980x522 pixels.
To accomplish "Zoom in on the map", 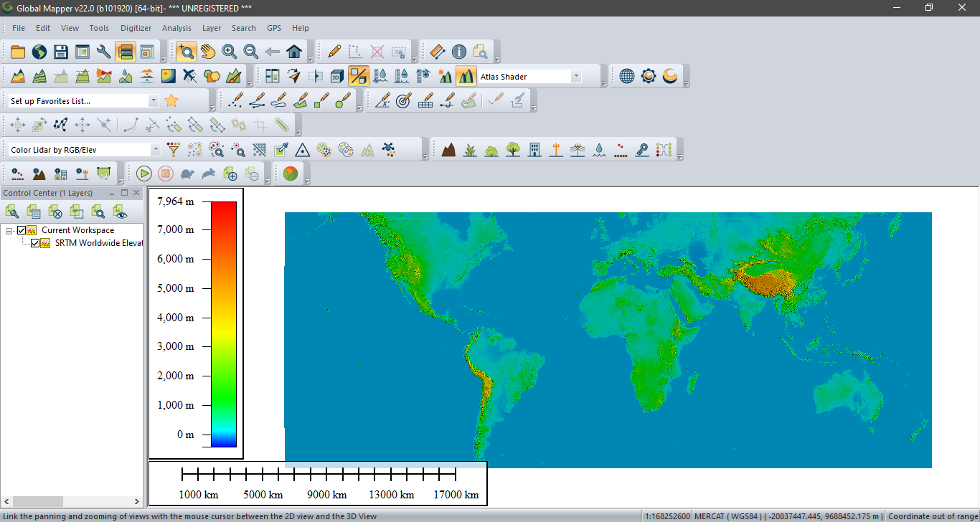I will 230,52.
